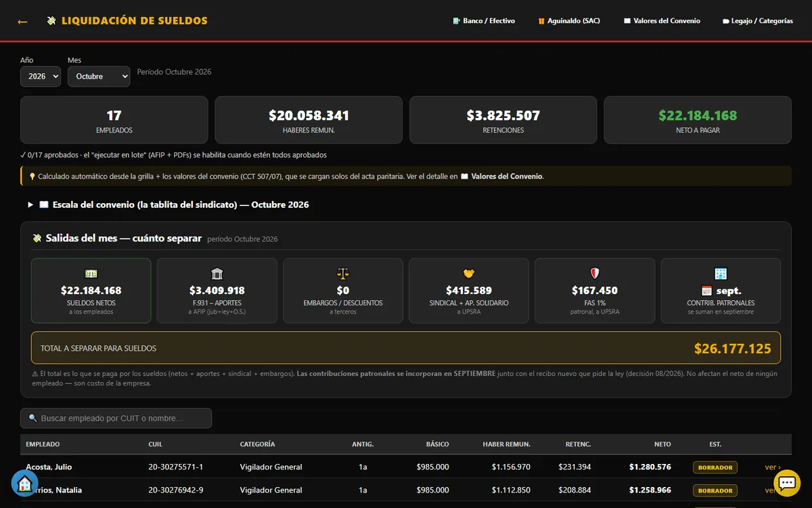812x508 pixels.
Task: Click the banknote icon above Sueldos Netos
Action: (91, 274)
